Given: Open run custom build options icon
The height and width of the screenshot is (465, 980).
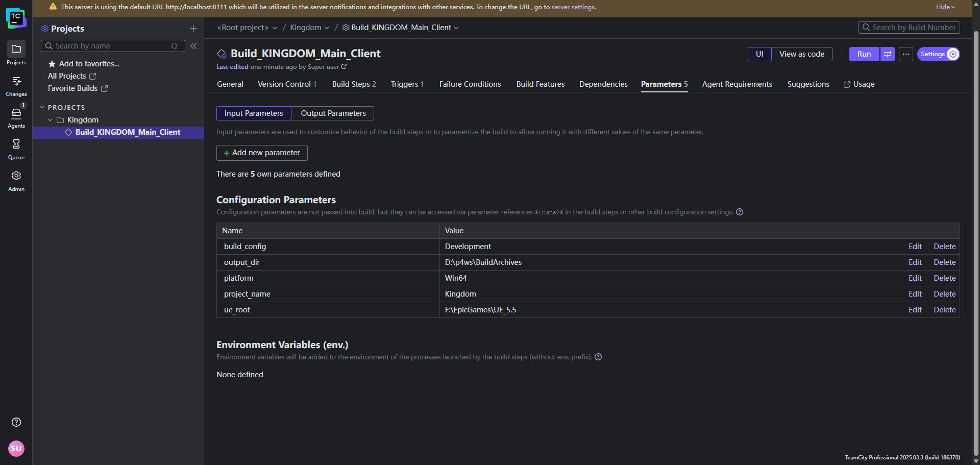Looking at the screenshot, I should click(x=888, y=54).
